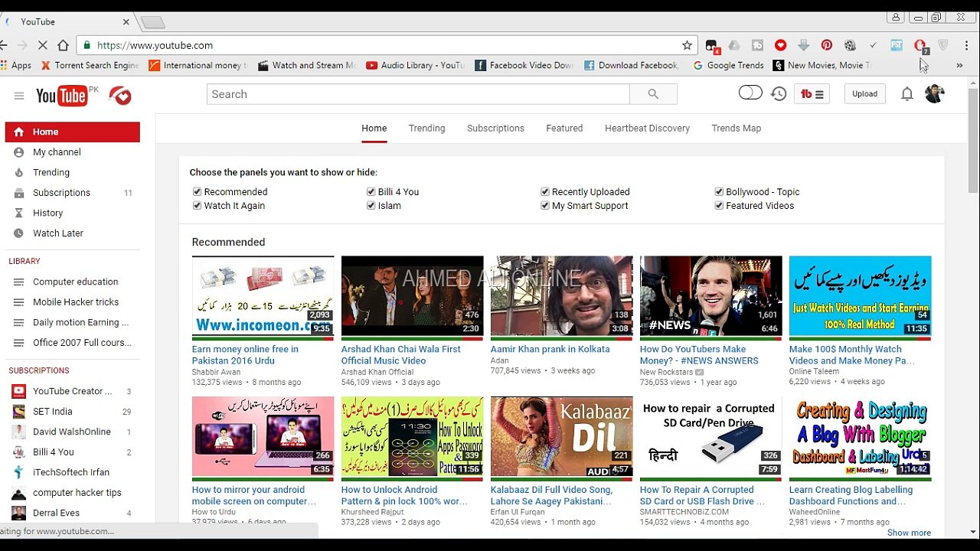The image size is (980, 551).
Task: Uncheck the Watch It Again checkbox
Action: (197, 206)
